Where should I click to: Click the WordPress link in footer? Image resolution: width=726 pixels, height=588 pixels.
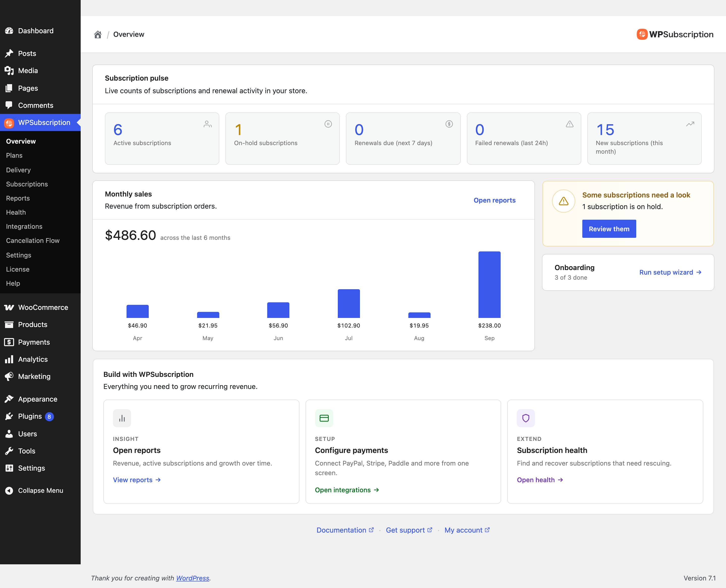point(193,578)
